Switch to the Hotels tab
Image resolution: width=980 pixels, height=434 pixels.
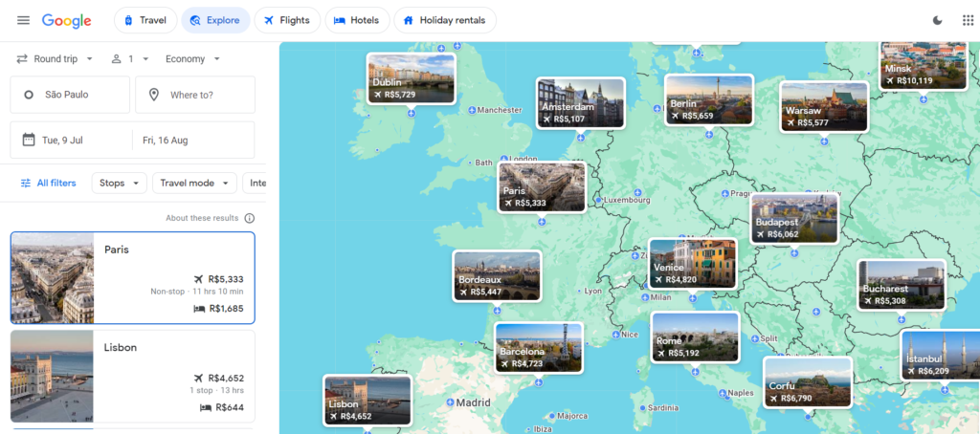coord(357,20)
